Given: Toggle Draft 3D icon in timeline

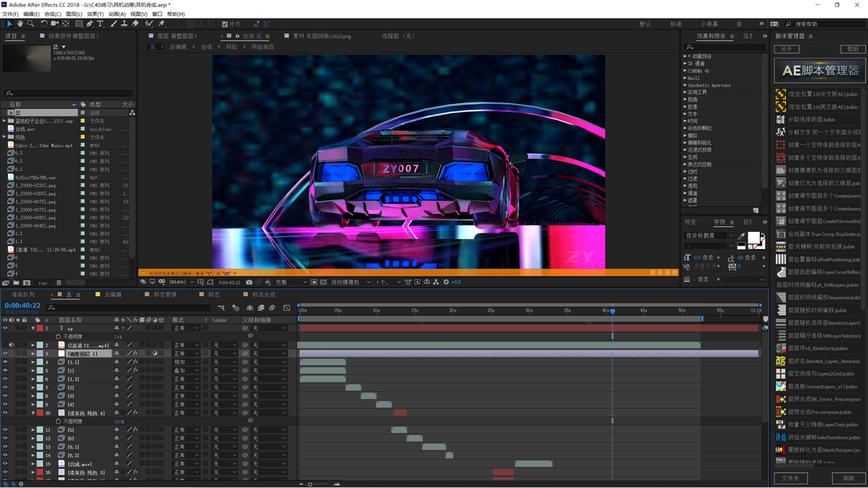Looking at the screenshot, I should coord(236,307).
